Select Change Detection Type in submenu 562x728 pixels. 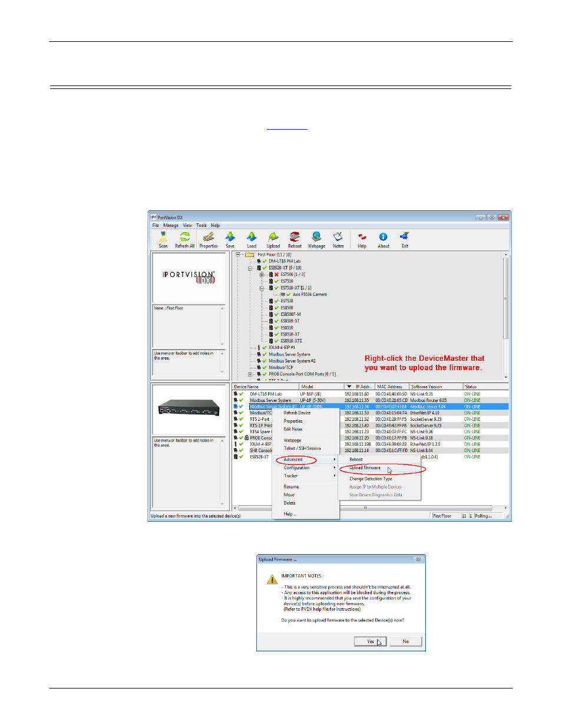(x=379, y=479)
